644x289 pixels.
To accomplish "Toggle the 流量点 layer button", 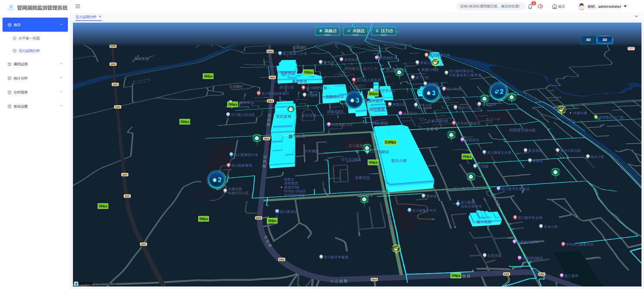I will [327, 31].
